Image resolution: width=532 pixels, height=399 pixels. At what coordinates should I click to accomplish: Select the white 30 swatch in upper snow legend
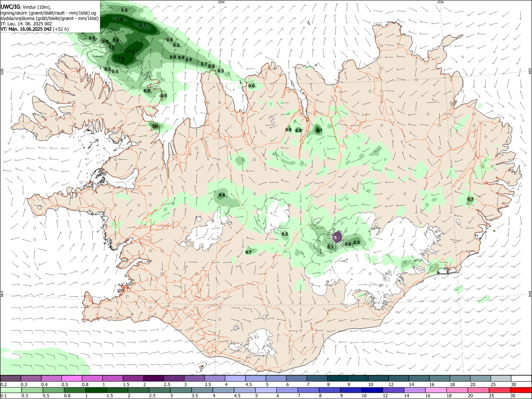521,378
